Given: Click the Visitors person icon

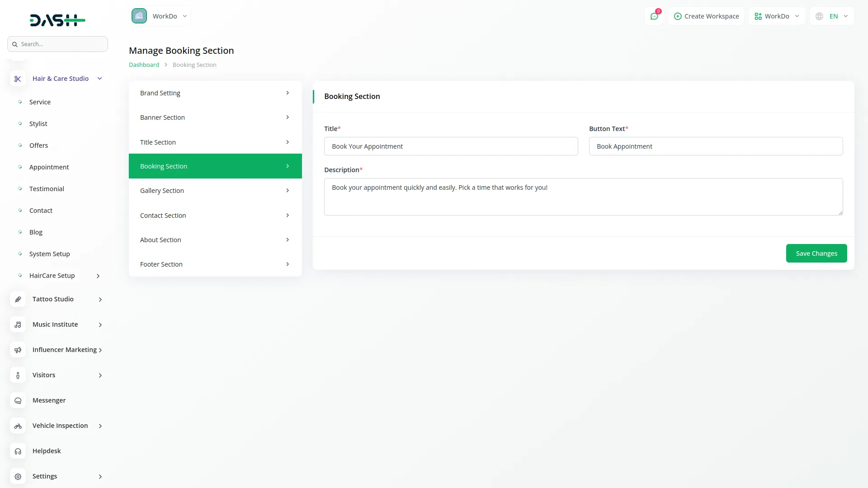Looking at the screenshot, I should coord(18,375).
